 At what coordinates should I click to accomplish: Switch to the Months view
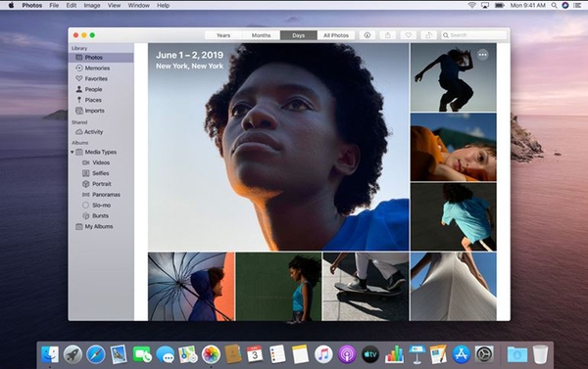click(261, 35)
